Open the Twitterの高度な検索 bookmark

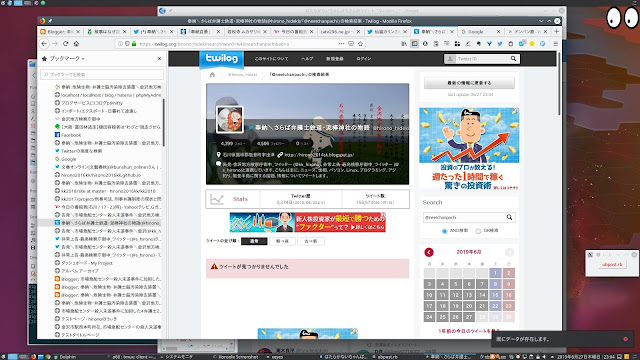tap(82, 151)
